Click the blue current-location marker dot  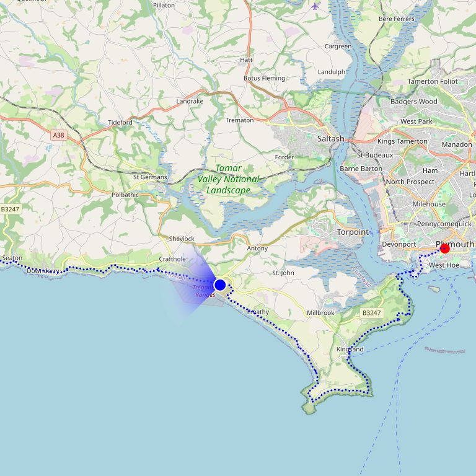pyautogui.click(x=220, y=285)
